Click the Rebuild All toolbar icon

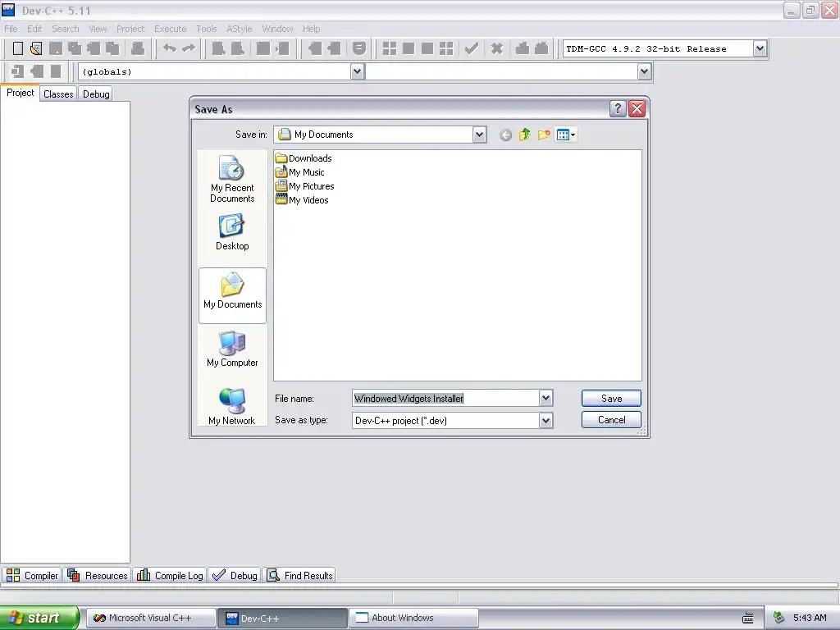tap(446, 48)
